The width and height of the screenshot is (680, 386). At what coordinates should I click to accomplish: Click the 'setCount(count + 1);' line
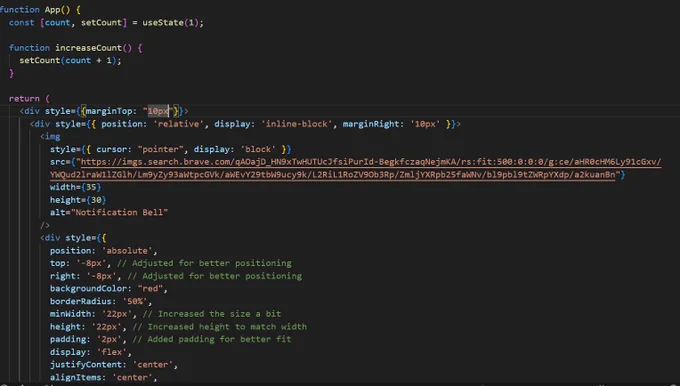click(x=70, y=60)
